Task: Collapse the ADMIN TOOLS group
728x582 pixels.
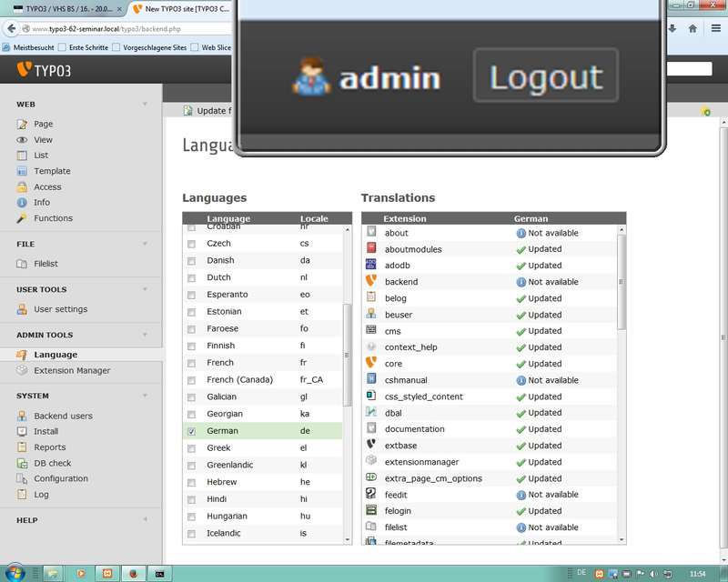Action: 145,335
